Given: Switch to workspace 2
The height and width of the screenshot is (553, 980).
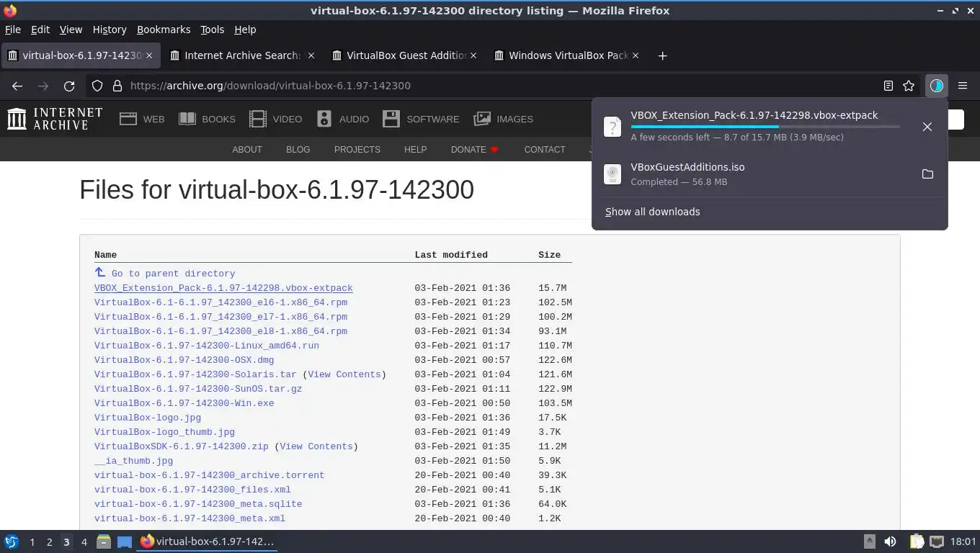Looking at the screenshot, I should pos(49,542).
